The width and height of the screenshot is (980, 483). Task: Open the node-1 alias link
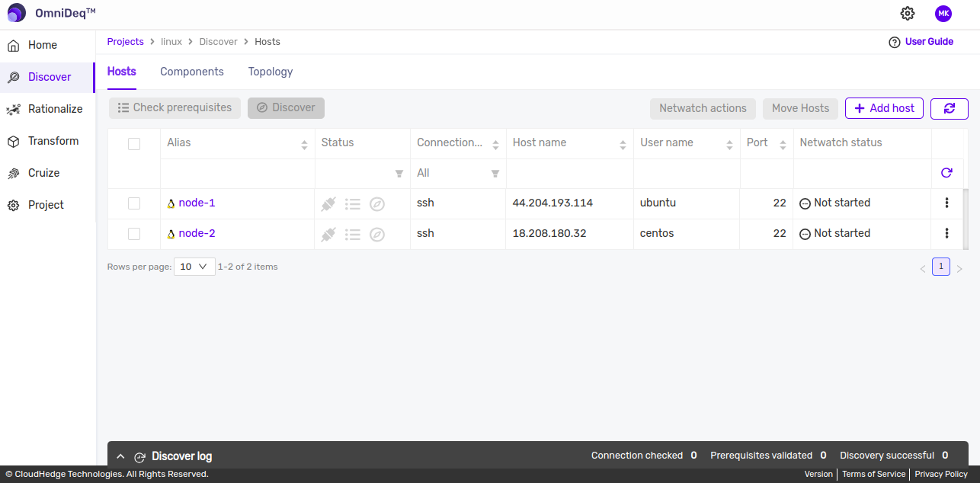(x=197, y=203)
